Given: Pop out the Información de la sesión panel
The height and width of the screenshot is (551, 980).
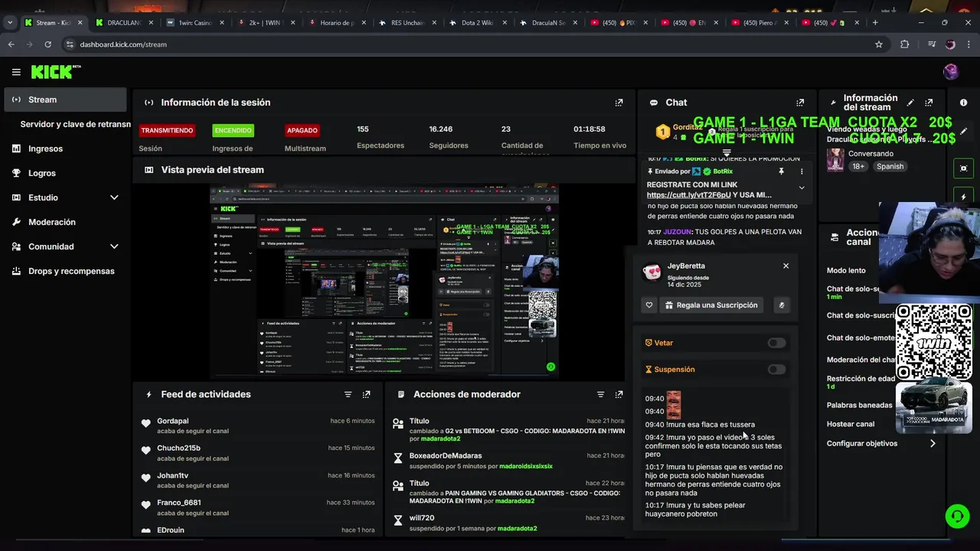Looking at the screenshot, I should click(x=619, y=103).
